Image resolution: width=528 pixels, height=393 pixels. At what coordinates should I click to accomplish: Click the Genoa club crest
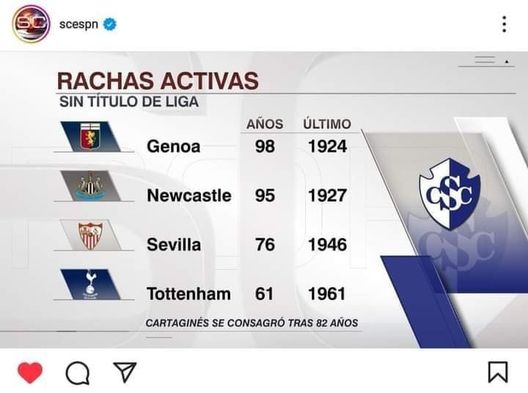(x=90, y=136)
